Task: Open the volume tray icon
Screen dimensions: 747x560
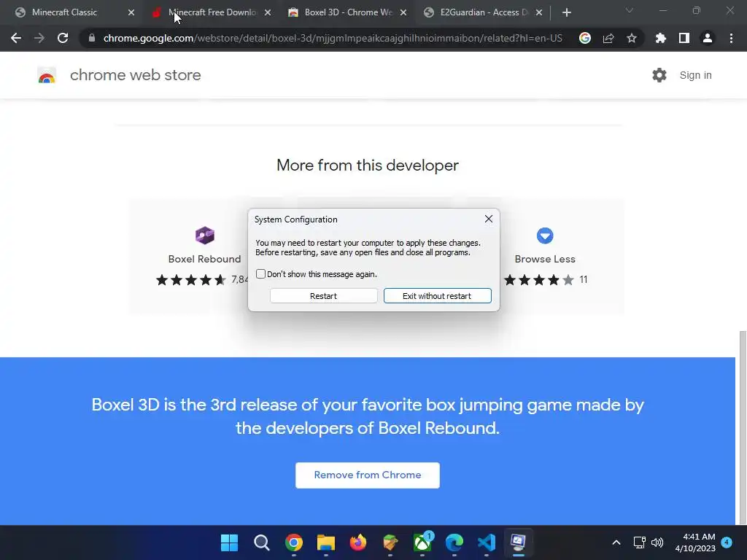Action: pyautogui.click(x=657, y=542)
